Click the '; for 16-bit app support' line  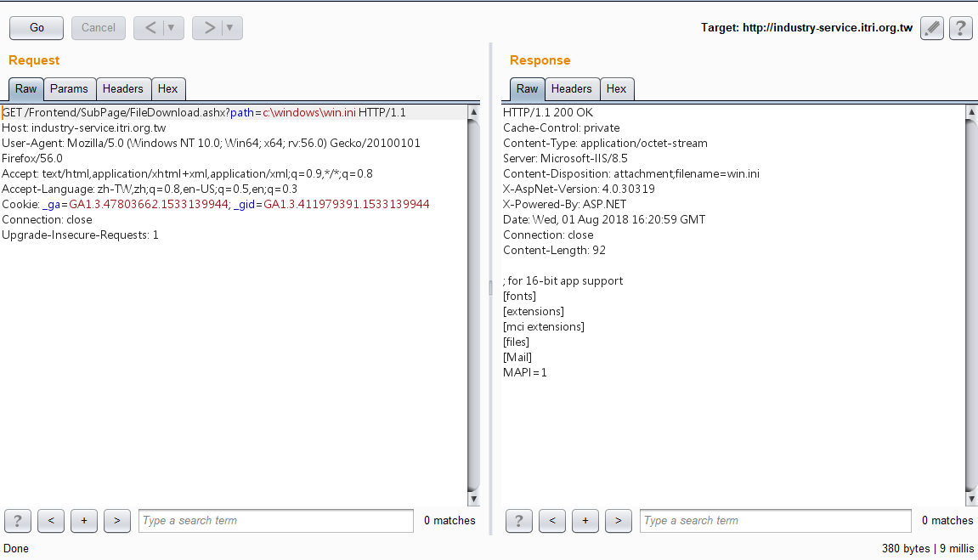[562, 280]
